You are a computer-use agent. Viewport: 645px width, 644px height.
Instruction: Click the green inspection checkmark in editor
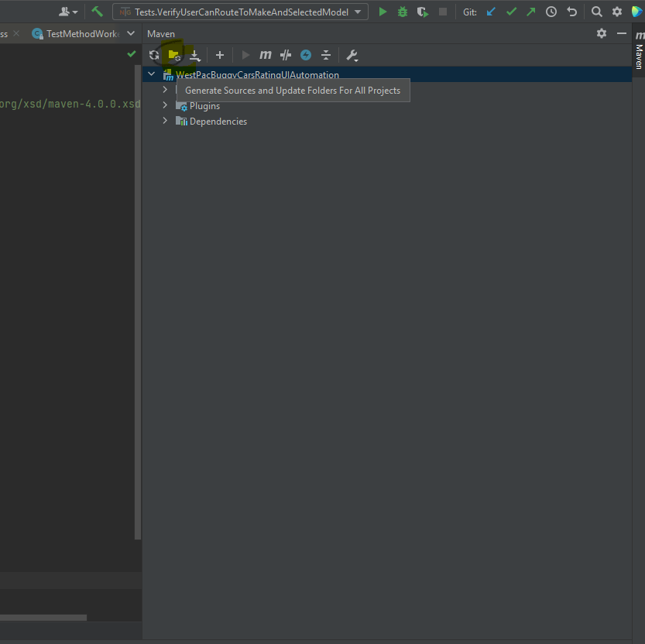coord(131,54)
